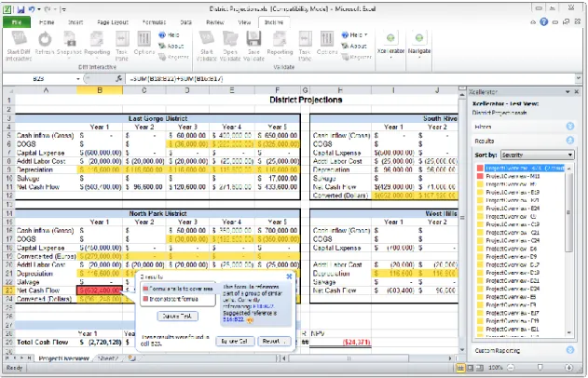Screen dimensions: 588x378
Task: Switch to Page Layout view in status bar
Action: (471, 368)
